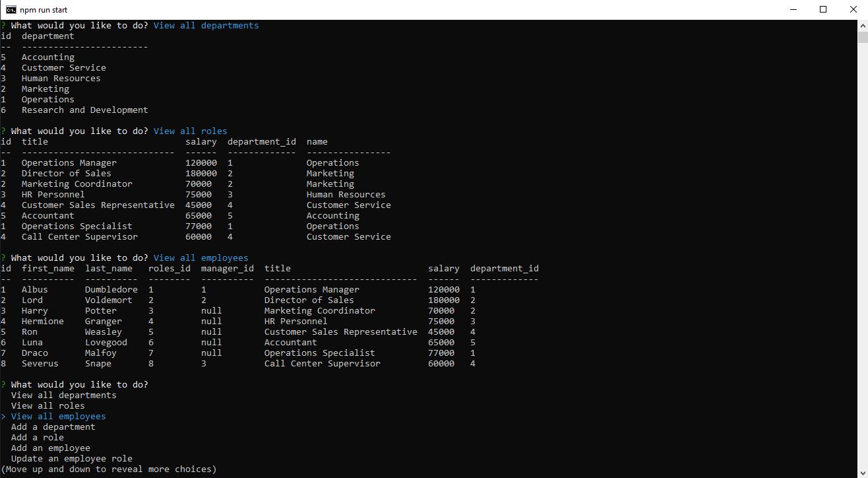Select 'Add an employee' choice
The height and width of the screenshot is (478, 868).
pos(50,448)
